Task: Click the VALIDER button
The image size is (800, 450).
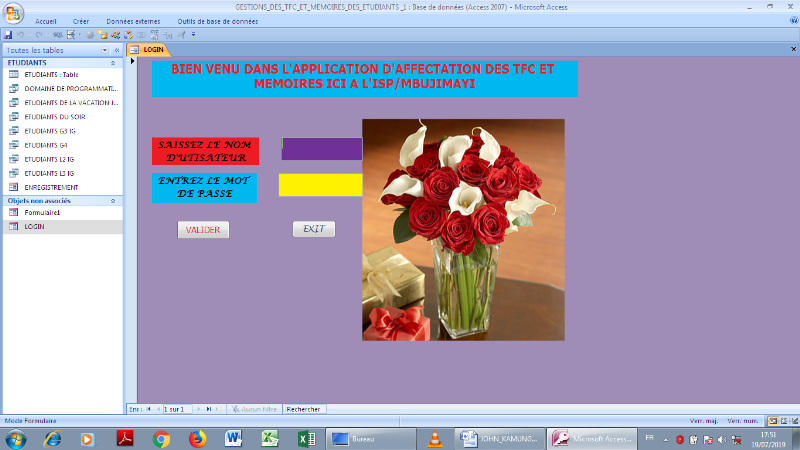Action: click(203, 230)
